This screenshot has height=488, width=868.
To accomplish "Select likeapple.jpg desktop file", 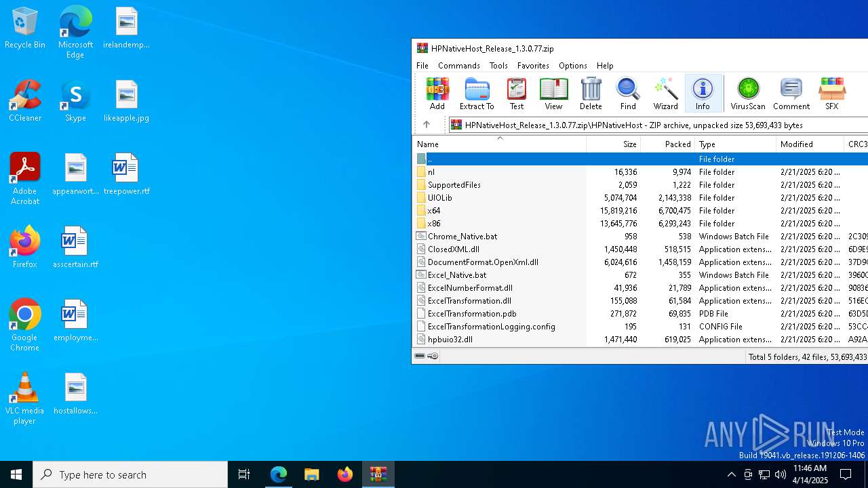I will [126, 101].
